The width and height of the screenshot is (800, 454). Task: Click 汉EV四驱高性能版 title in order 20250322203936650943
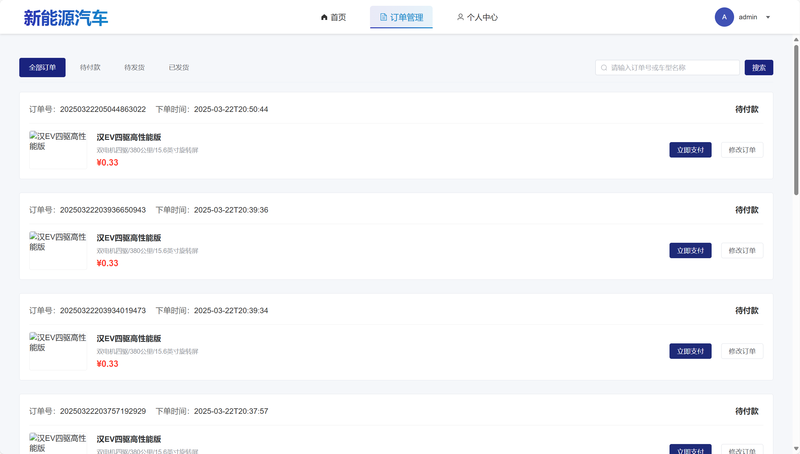(x=129, y=238)
